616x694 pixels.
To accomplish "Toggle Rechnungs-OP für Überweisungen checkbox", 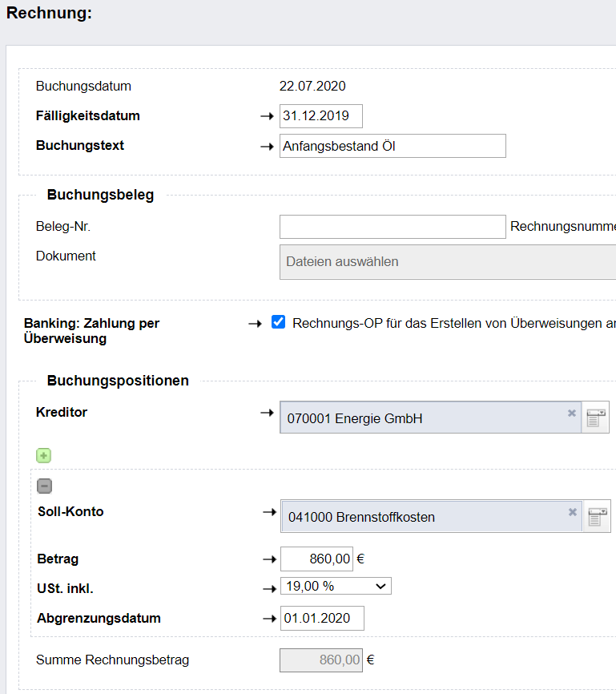I will point(278,322).
